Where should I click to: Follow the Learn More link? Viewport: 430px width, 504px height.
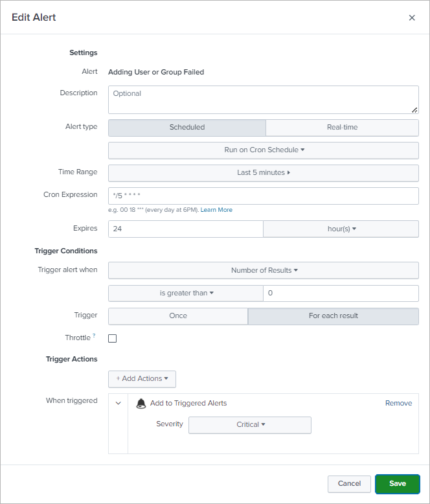pos(216,210)
